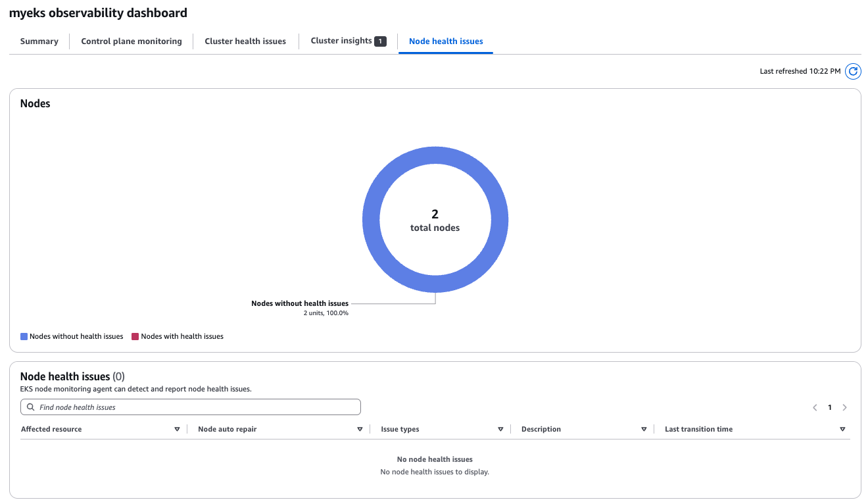This screenshot has width=868, height=502.
Task: Click the Node health issues (0) heading
Action: (72, 376)
